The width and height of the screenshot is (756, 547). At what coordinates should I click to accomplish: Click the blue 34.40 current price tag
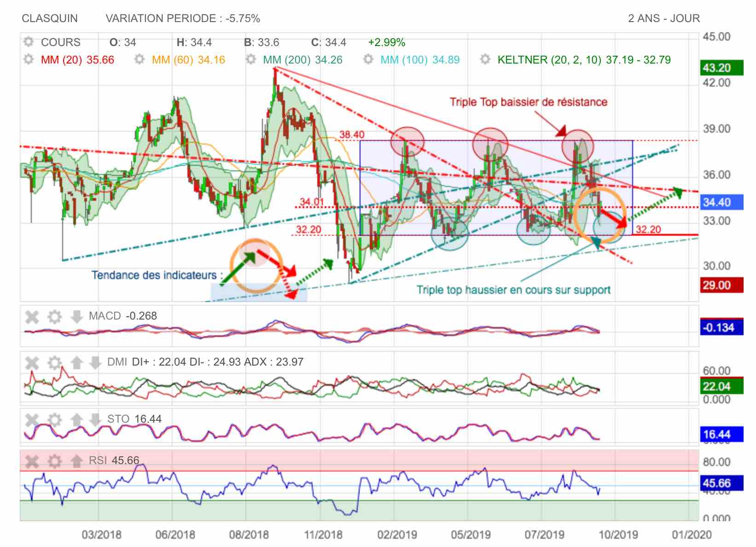tap(721, 202)
